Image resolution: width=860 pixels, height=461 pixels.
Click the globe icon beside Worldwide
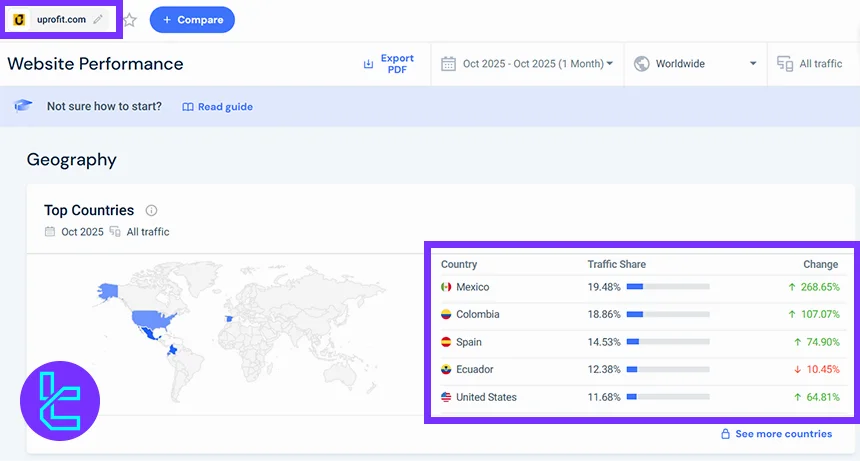pos(641,64)
